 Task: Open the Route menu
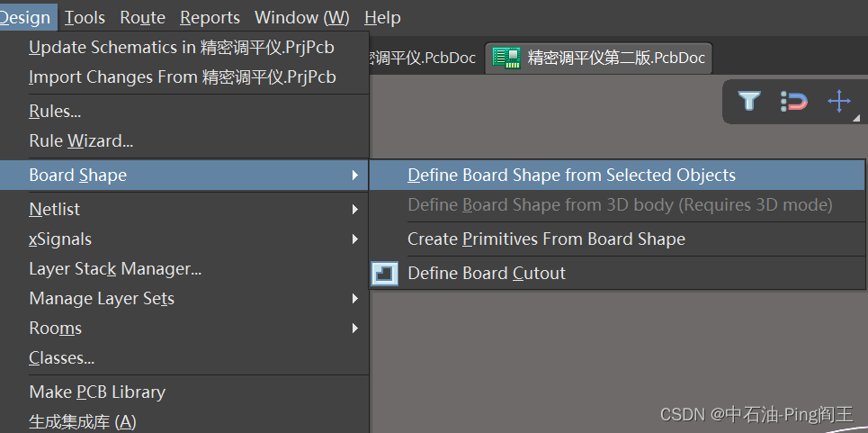coord(142,18)
